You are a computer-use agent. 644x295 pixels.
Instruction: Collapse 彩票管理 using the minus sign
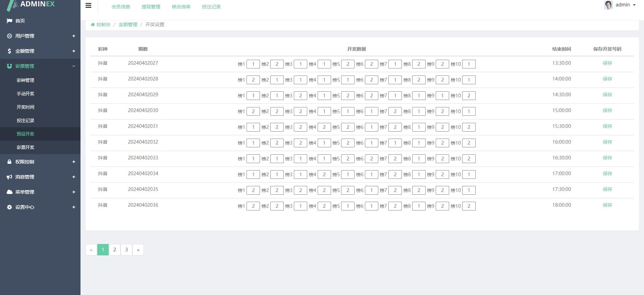(74, 66)
